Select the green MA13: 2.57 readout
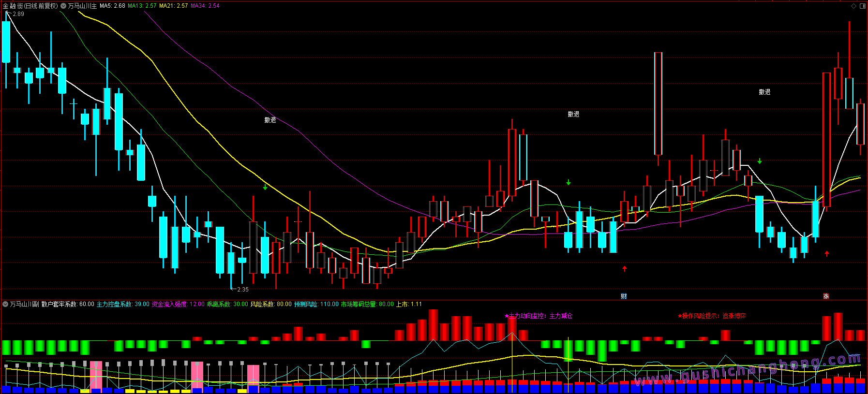The image size is (868, 394). click(142, 6)
